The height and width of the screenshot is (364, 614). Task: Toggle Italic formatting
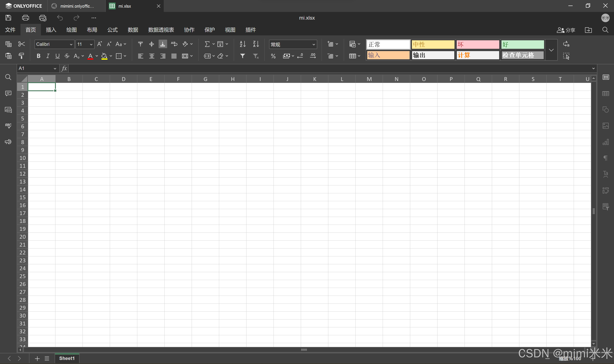tap(48, 56)
